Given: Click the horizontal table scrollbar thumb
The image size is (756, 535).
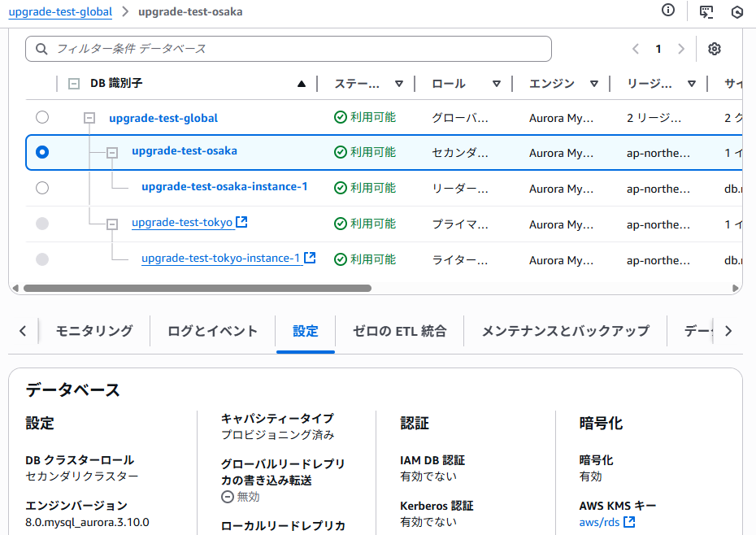Looking at the screenshot, I should 198,288.
